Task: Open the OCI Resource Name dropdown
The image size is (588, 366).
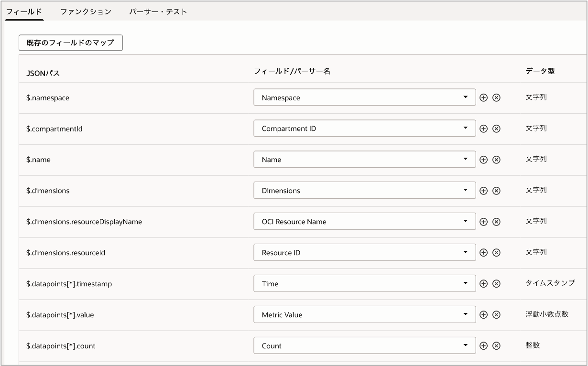Action: [x=465, y=222]
